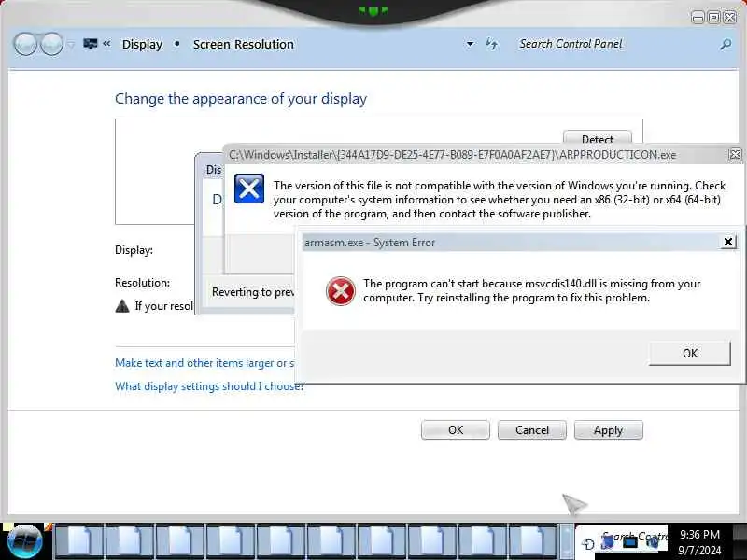Click 'Change the appearance of your display' heading
This screenshot has width=747, height=560.
coord(241,99)
